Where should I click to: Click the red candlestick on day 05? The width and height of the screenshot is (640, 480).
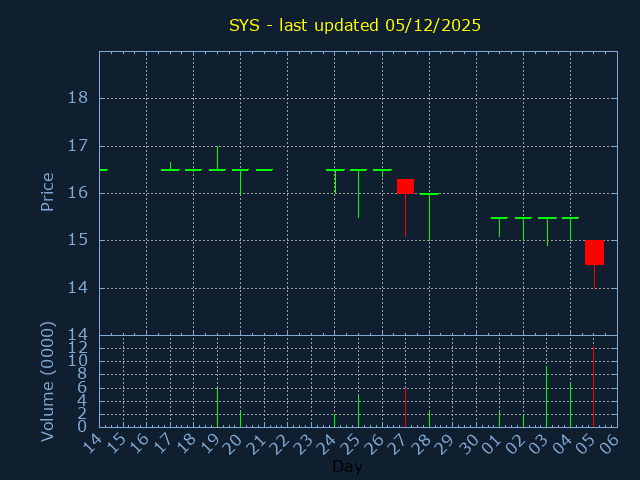594,252
